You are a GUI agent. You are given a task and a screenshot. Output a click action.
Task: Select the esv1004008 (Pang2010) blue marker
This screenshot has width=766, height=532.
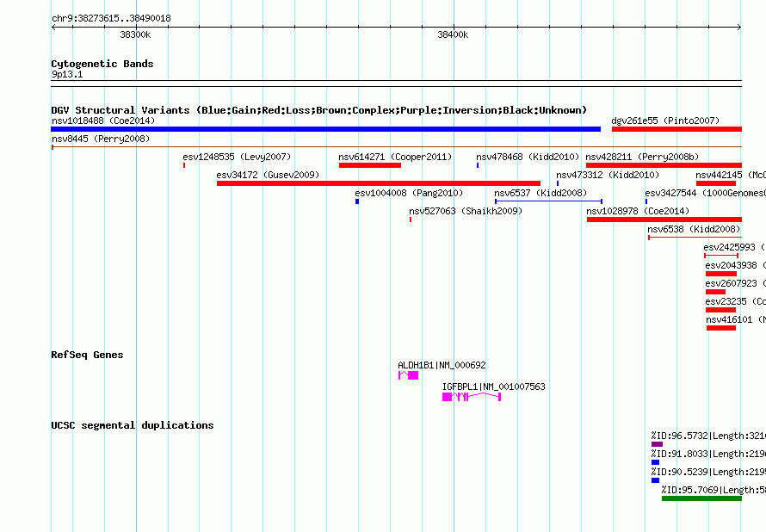[x=357, y=201]
